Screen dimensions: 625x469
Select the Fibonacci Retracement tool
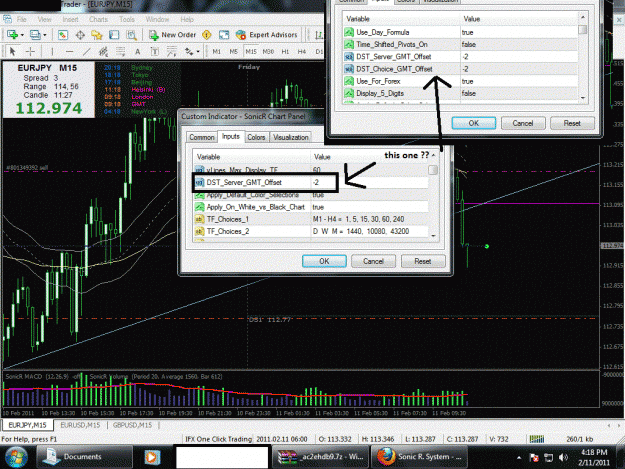point(120,51)
